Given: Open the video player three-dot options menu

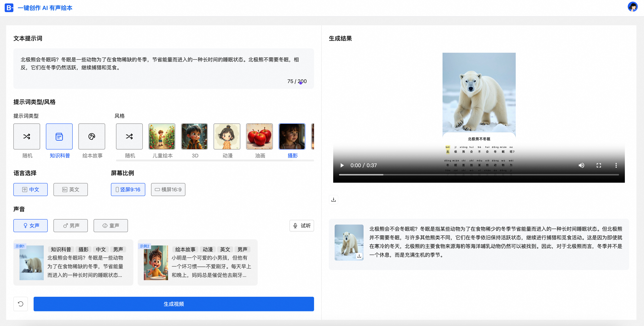Looking at the screenshot, I should [616, 165].
